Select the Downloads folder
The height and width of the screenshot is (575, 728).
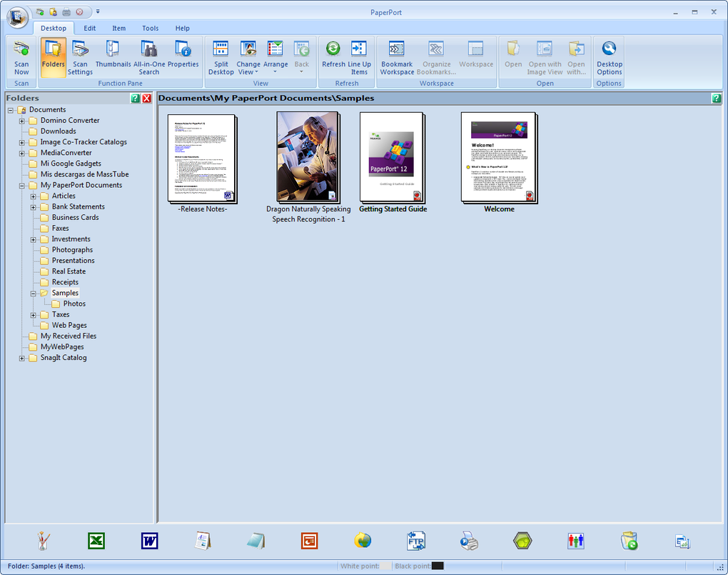[x=58, y=131]
